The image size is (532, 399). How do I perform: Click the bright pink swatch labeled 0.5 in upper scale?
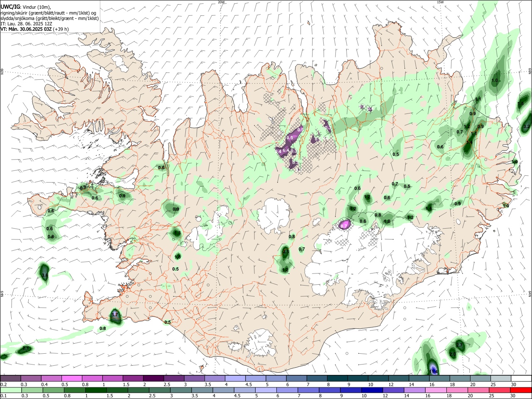(x=72, y=378)
